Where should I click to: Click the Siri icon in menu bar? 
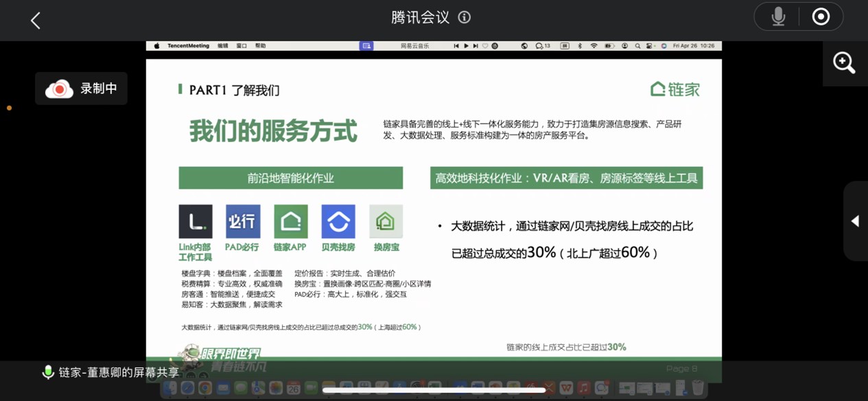point(664,46)
